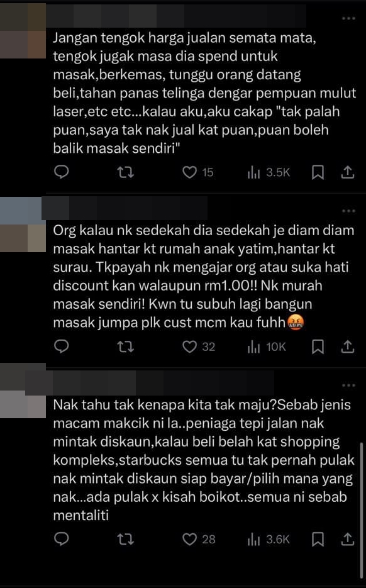366x588 pixels.
Task: View analytics showing 10K views
Action: [266, 347]
